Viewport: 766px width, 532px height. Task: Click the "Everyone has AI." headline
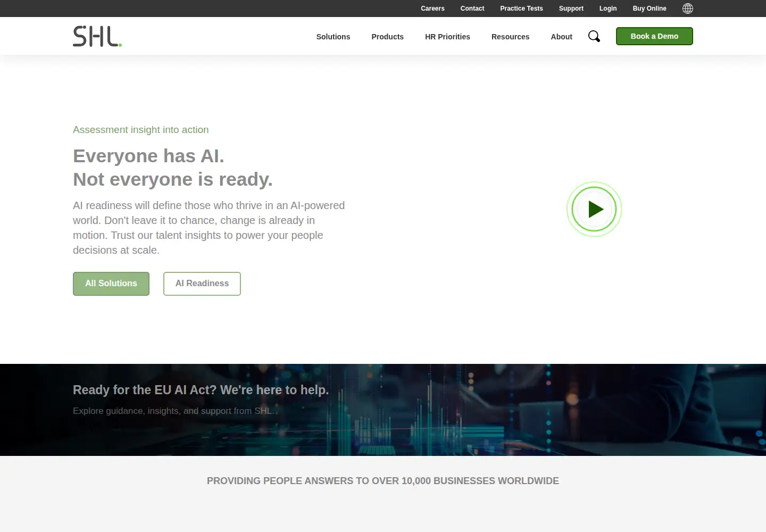[148, 156]
